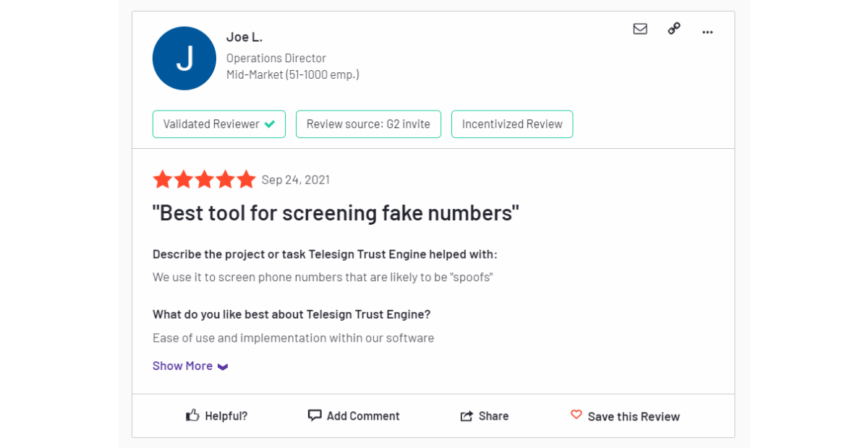Click the blue J avatar circle

pyautogui.click(x=184, y=59)
